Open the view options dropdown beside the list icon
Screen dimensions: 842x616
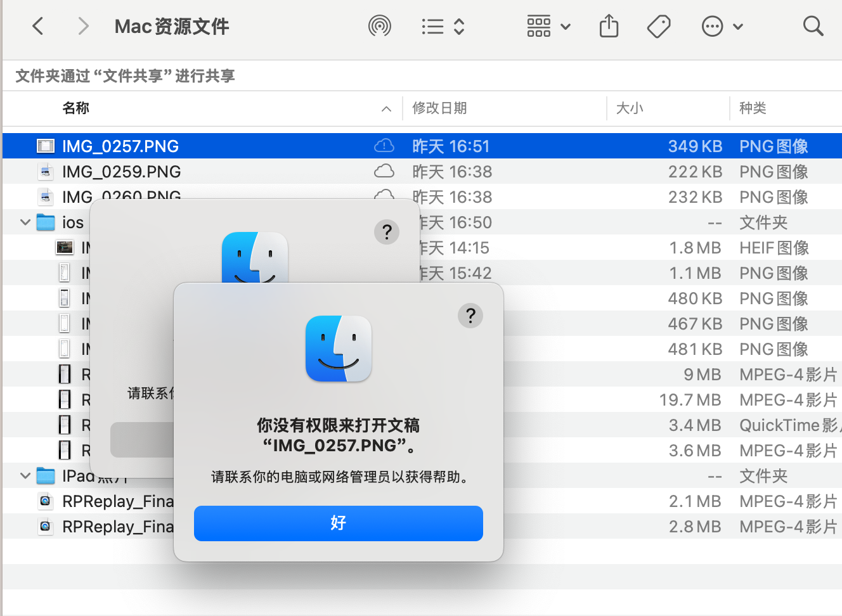coord(458,26)
